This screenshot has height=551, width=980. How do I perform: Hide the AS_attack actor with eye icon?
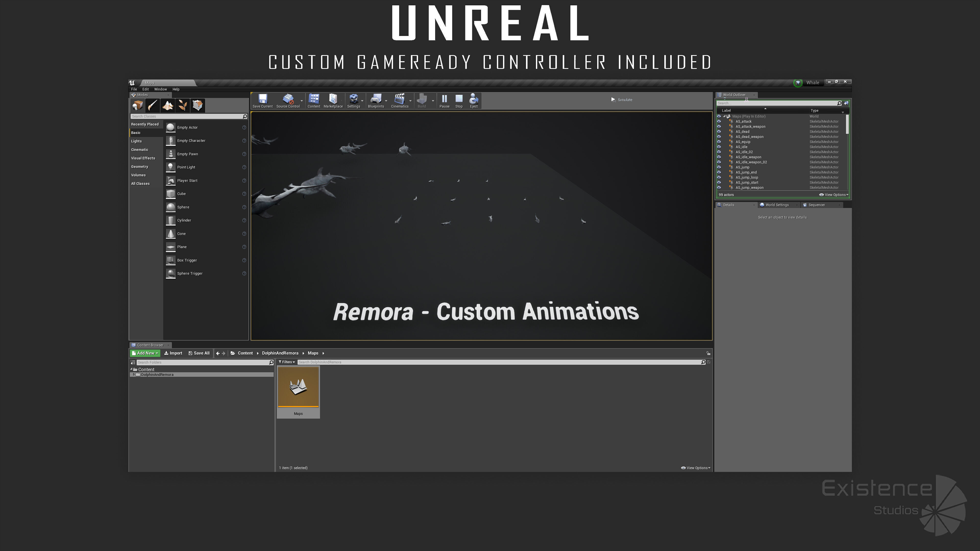click(x=719, y=122)
